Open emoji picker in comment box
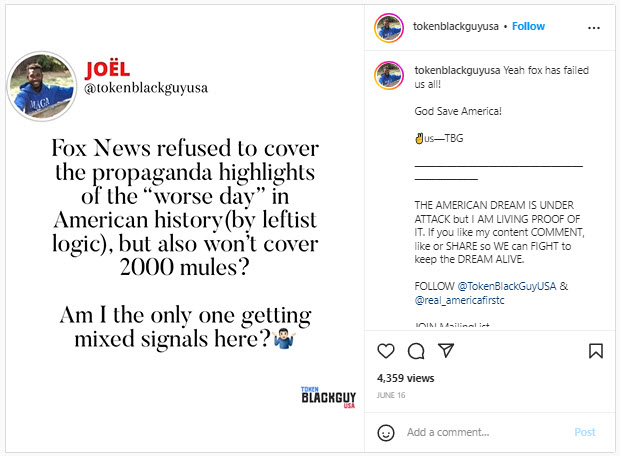Screen dimensions: 620x456 (x=386, y=432)
